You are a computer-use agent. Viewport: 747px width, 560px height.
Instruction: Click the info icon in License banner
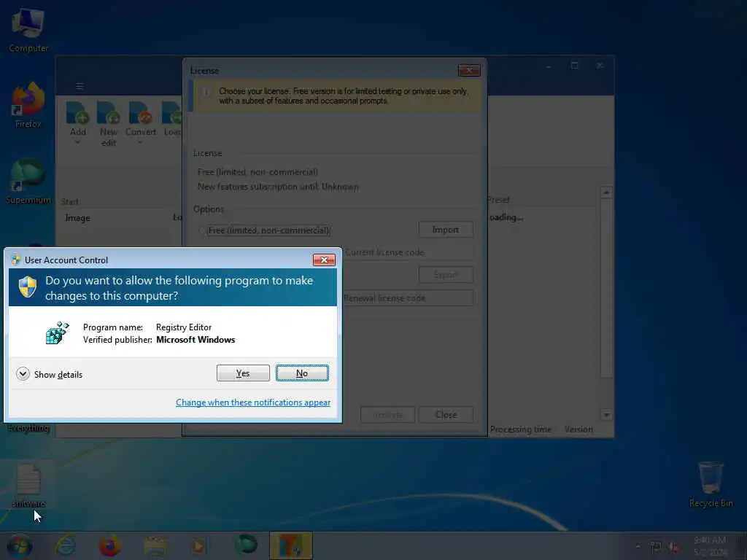tap(206, 91)
